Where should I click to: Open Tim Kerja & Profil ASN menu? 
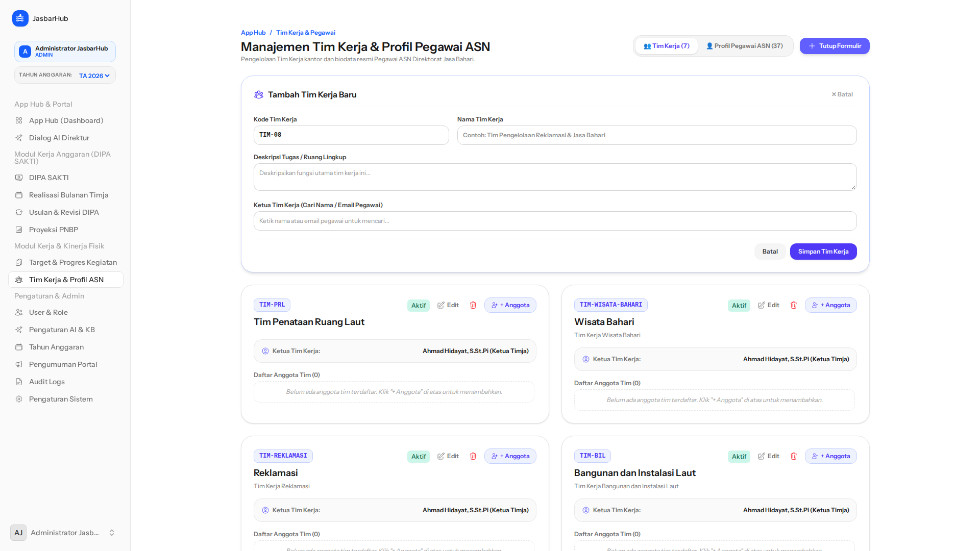click(66, 280)
